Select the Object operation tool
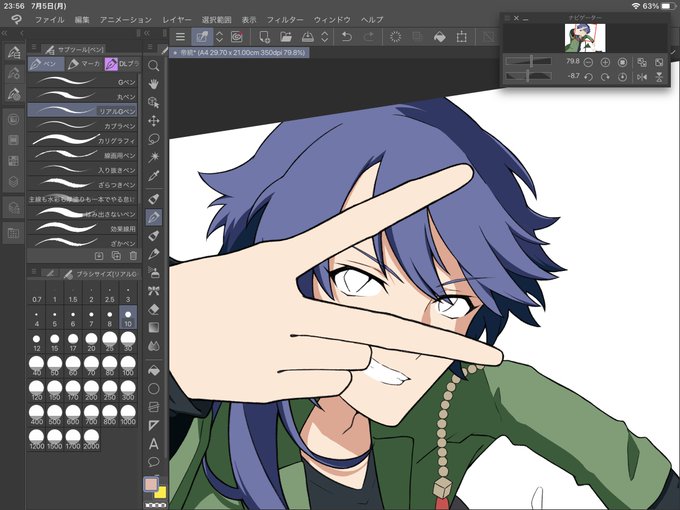The width and height of the screenshot is (680, 510). [x=154, y=102]
